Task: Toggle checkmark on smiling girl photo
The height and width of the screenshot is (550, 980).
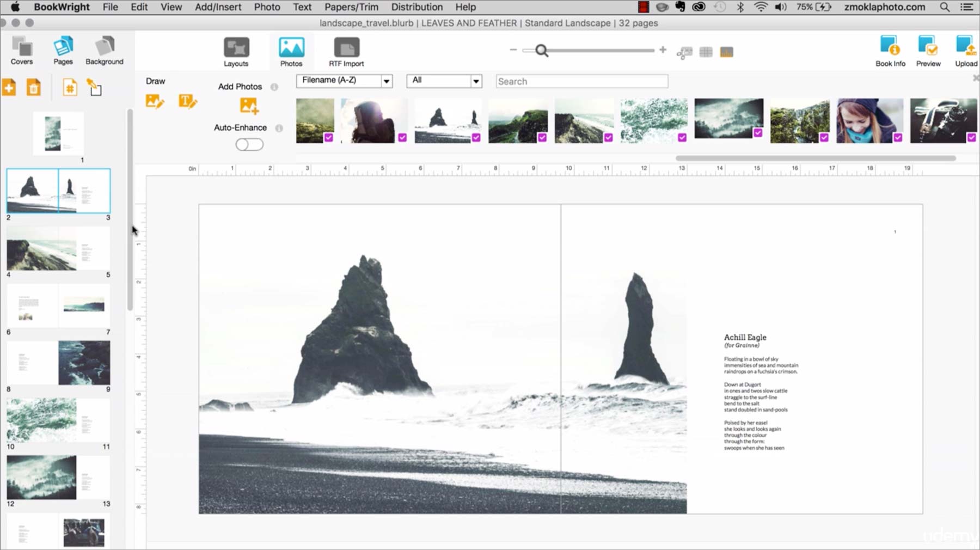Action: tap(898, 138)
